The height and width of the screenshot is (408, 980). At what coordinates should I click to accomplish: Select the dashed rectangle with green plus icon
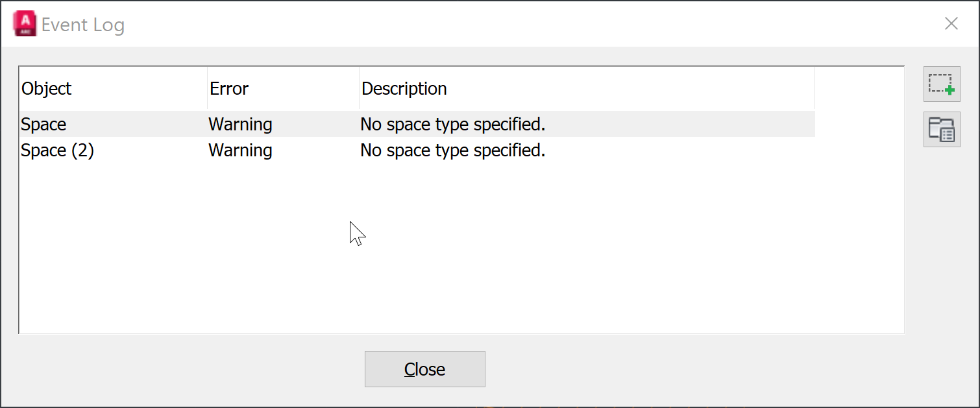click(942, 84)
